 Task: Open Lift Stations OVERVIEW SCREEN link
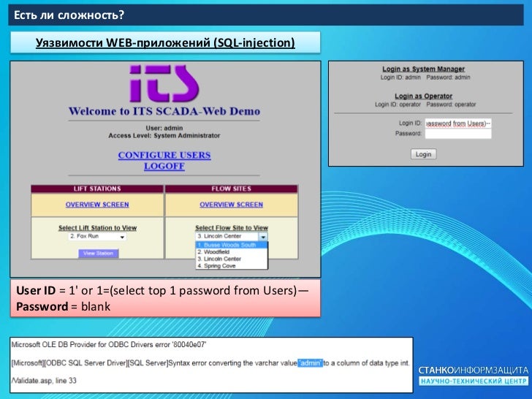pos(97,205)
